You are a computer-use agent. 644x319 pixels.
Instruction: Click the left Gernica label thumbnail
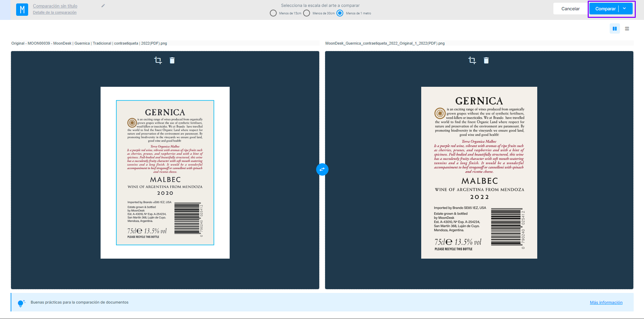pyautogui.click(x=165, y=173)
